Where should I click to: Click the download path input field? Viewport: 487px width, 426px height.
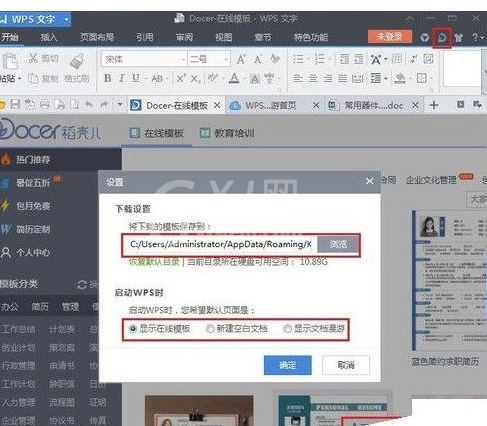pyautogui.click(x=220, y=244)
